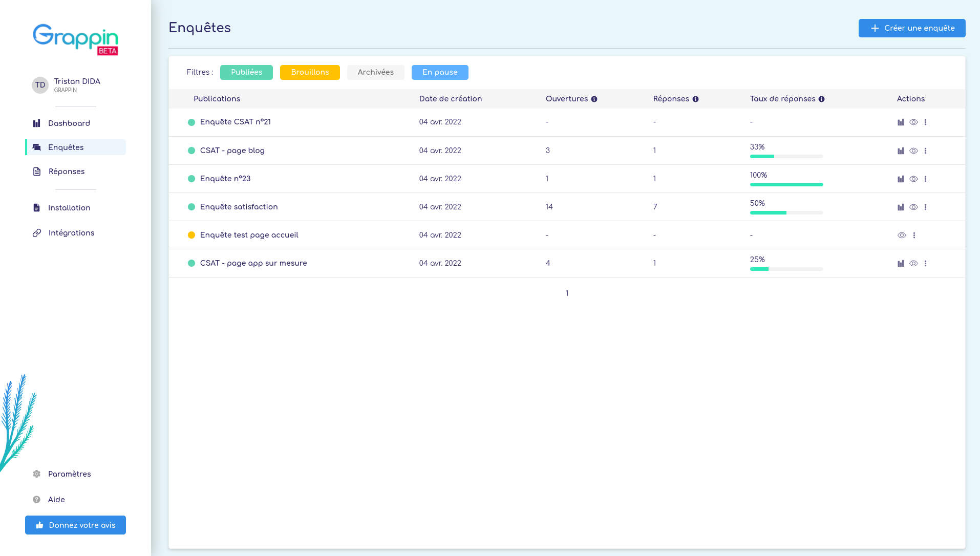Click Créer une enquête button
980x556 pixels.
pos(912,28)
